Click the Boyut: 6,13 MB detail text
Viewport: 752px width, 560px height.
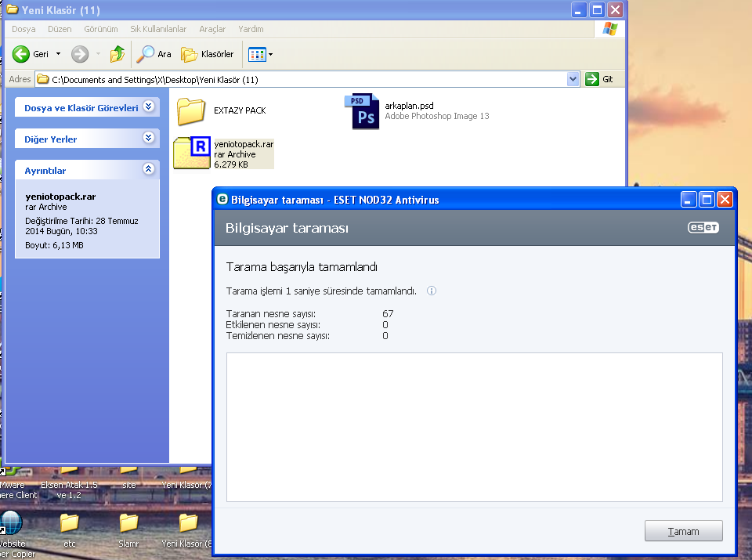(54, 245)
